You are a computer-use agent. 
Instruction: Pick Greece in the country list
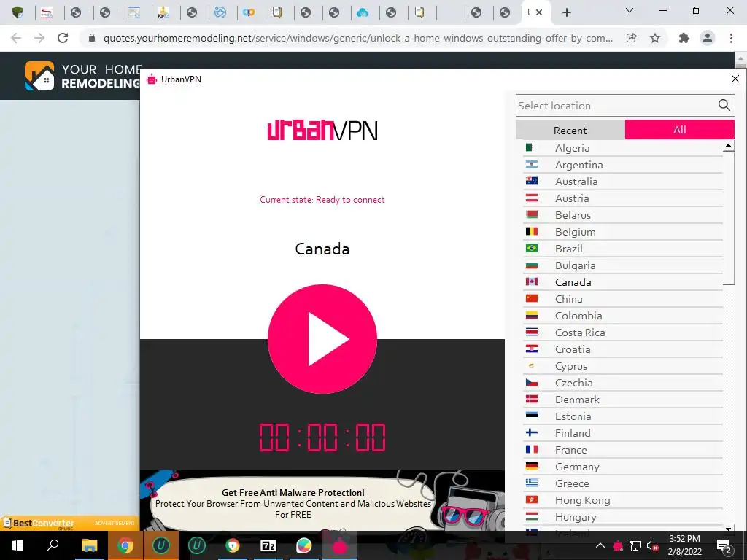(x=623, y=483)
